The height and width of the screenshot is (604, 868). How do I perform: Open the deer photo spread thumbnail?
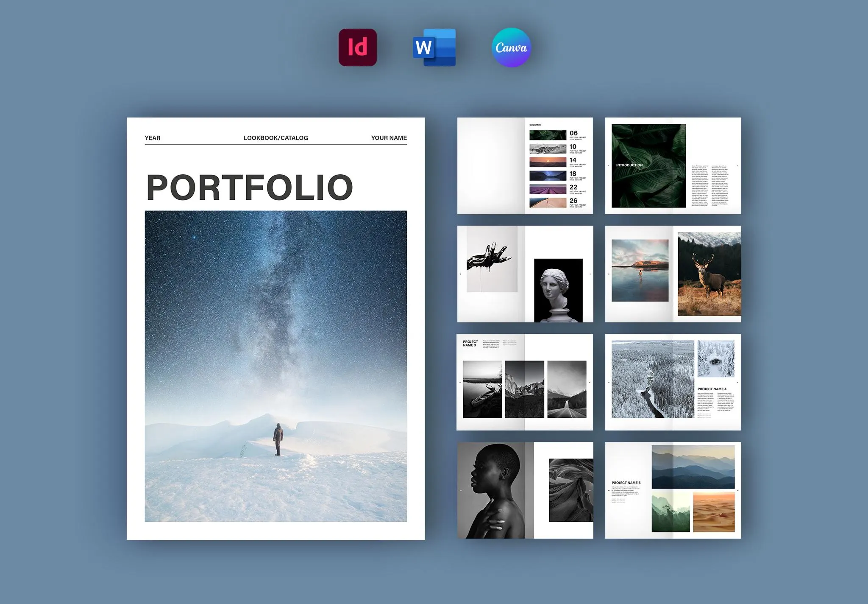[x=673, y=274]
